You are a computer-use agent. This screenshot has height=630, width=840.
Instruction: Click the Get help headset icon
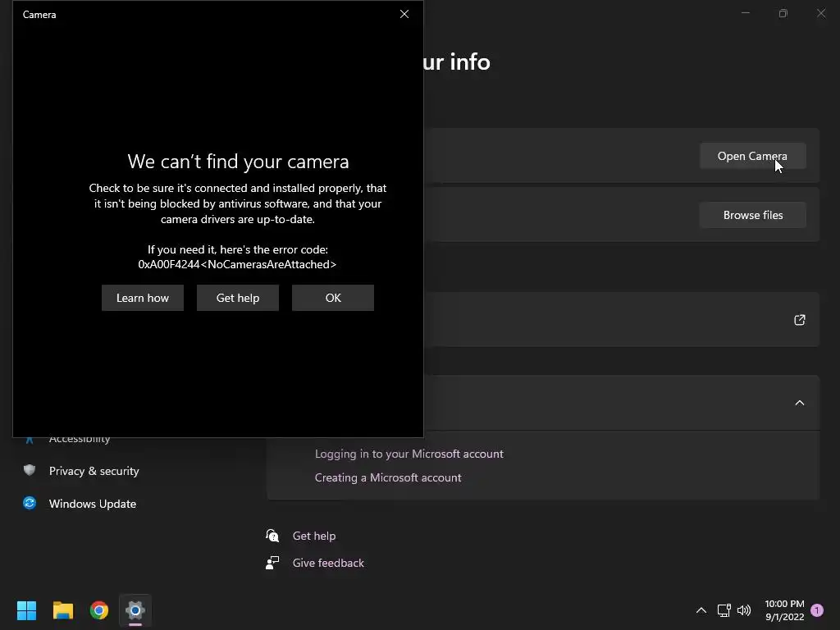click(273, 536)
